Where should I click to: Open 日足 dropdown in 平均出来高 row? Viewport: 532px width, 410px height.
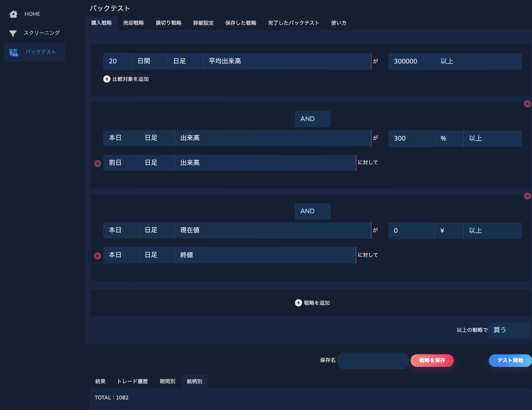(185, 61)
